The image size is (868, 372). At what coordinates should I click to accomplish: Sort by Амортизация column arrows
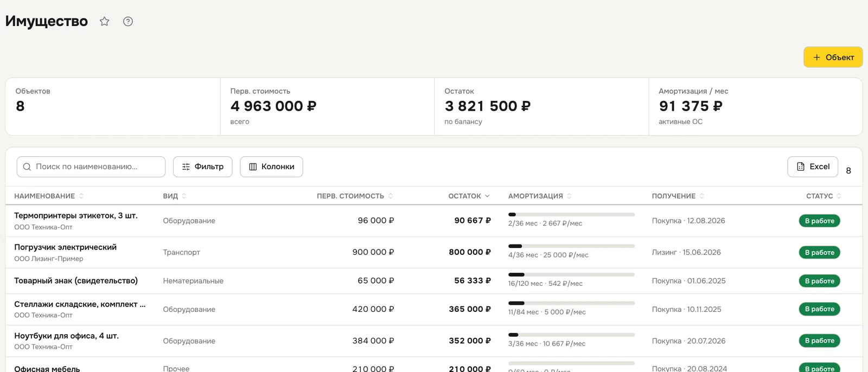coord(569,196)
